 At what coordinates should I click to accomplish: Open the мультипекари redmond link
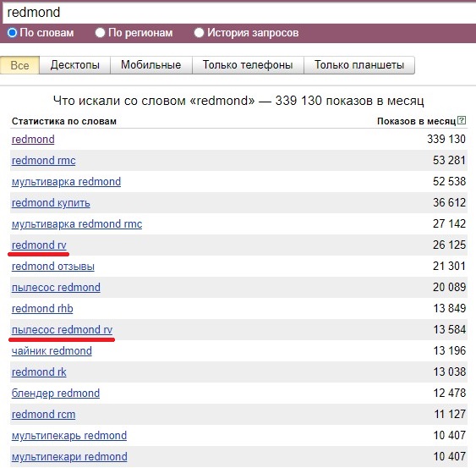pyautogui.click(x=69, y=457)
